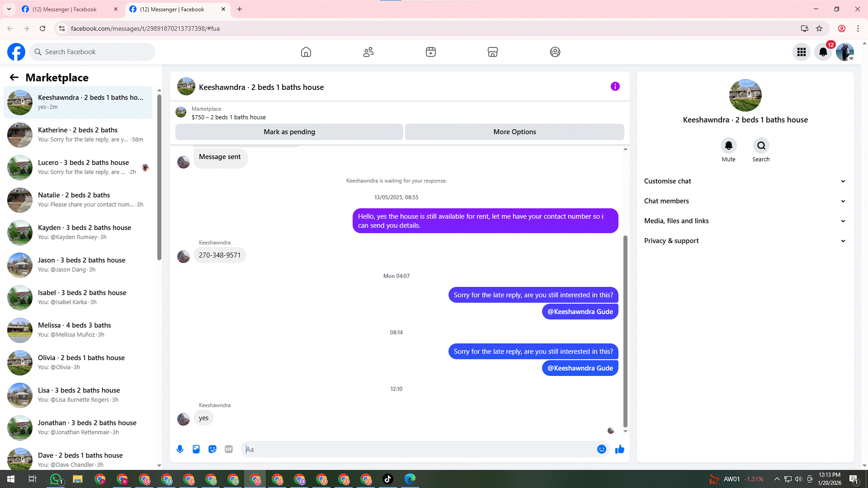Open the browser tab search dropdown
Viewport: 868px width, 488px height.
9,9
